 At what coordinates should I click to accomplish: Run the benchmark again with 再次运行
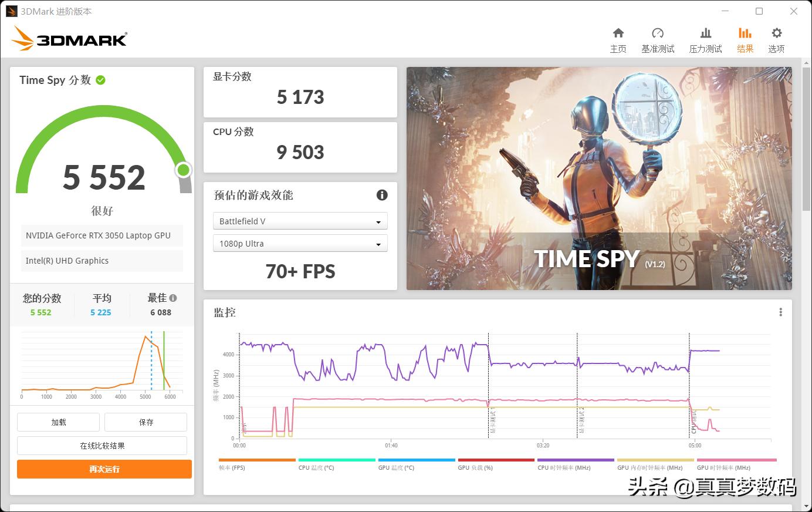(x=104, y=469)
